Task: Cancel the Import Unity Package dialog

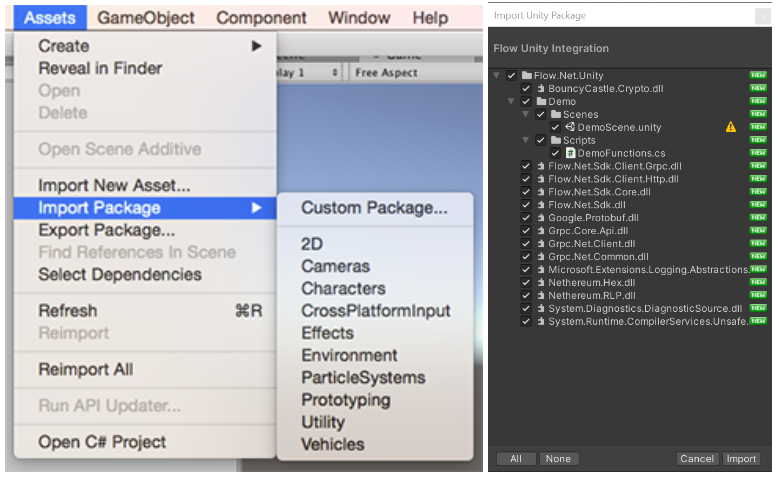Action: point(697,459)
